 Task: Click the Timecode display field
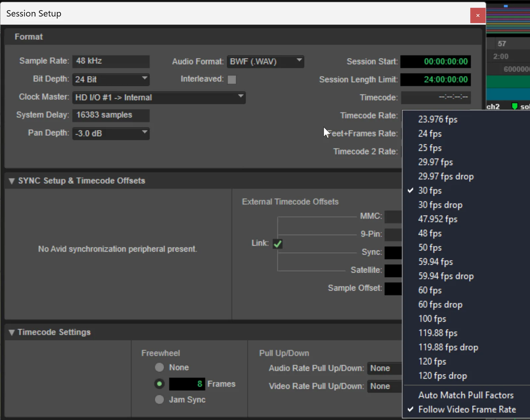(436, 97)
